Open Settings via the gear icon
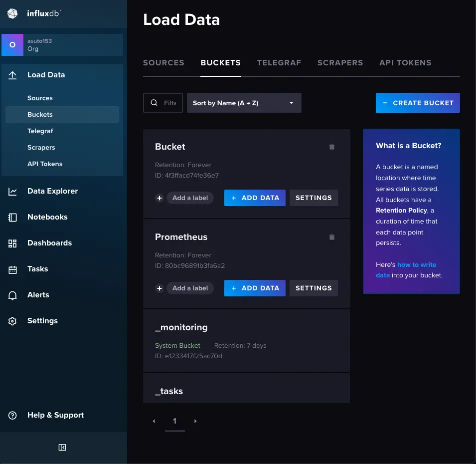Viewport: 476px width, 464px height. click(x=12, y=321)
